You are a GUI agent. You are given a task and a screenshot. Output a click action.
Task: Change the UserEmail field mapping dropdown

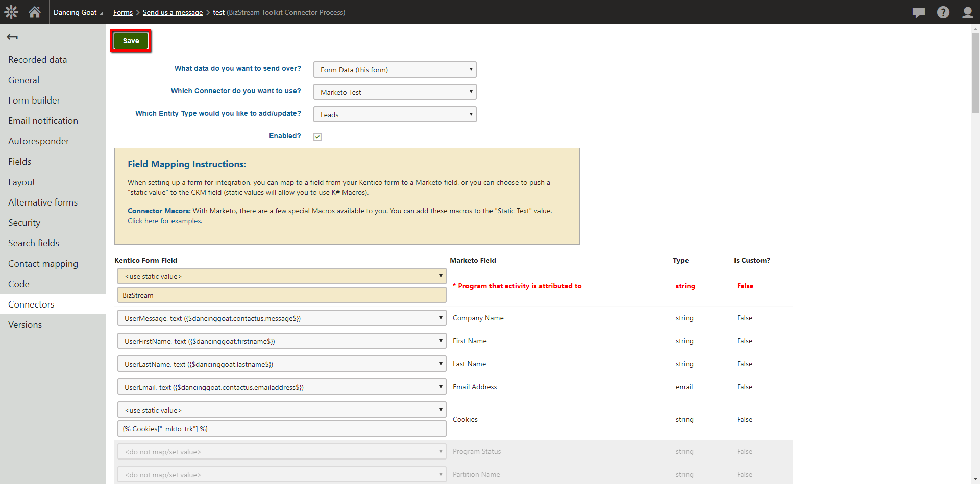coord(282,387)
